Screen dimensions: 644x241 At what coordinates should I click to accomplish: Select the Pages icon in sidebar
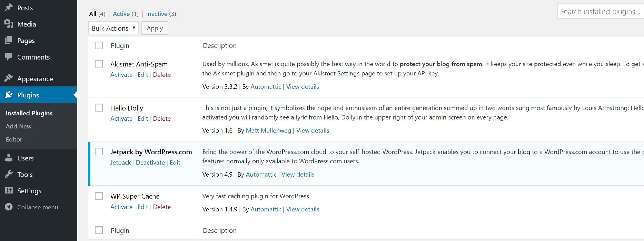click(9, 40)
